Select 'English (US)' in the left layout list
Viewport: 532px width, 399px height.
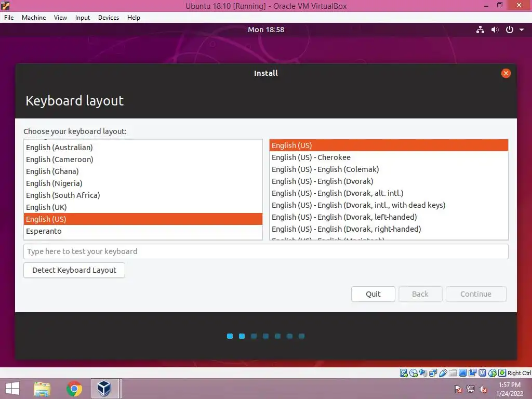(143, 219)
